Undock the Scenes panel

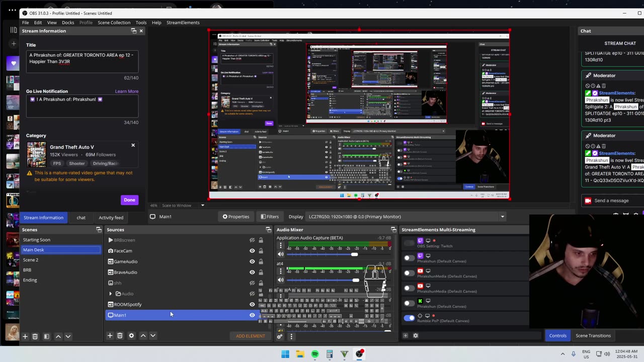point(99,230)
